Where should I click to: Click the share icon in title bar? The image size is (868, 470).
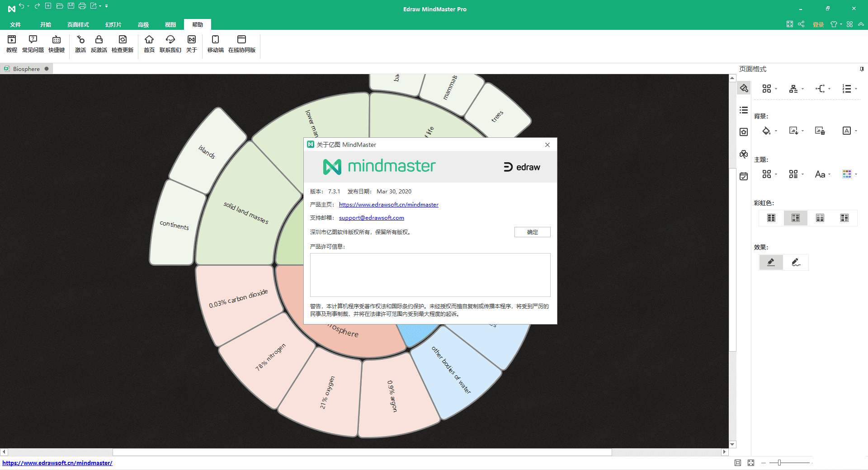coord(801,24)
